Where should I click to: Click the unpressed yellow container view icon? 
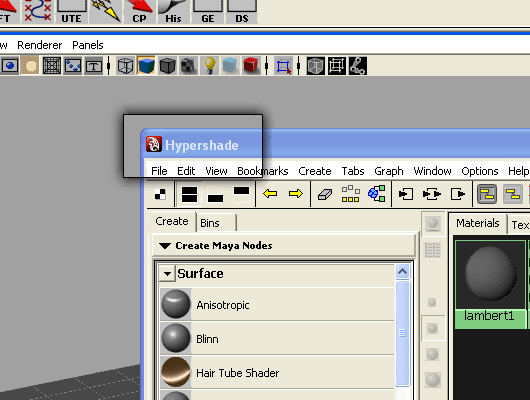coord(513,194)
